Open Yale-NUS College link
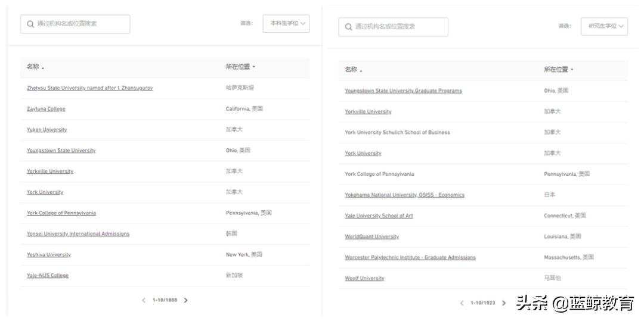 click(x=48, y=276)
